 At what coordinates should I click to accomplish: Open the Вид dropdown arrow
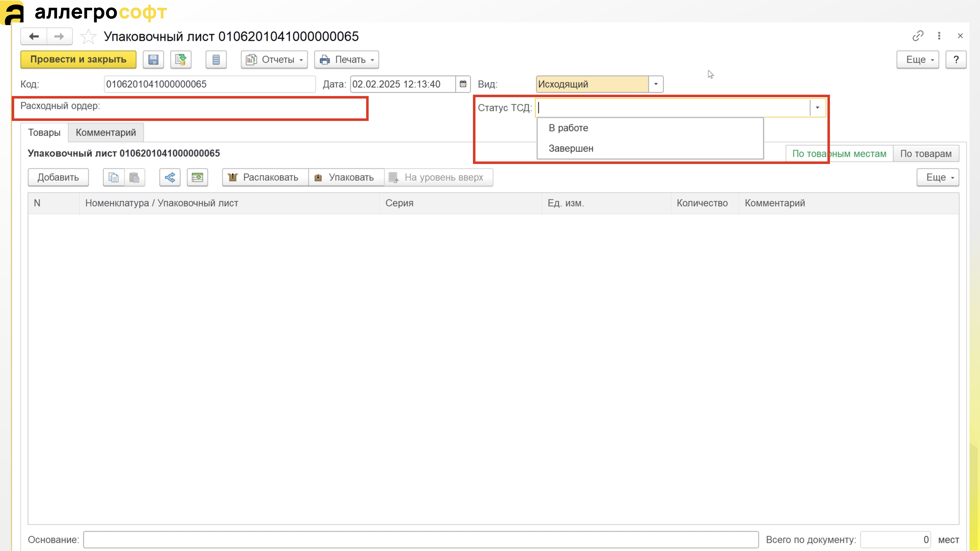656,84
